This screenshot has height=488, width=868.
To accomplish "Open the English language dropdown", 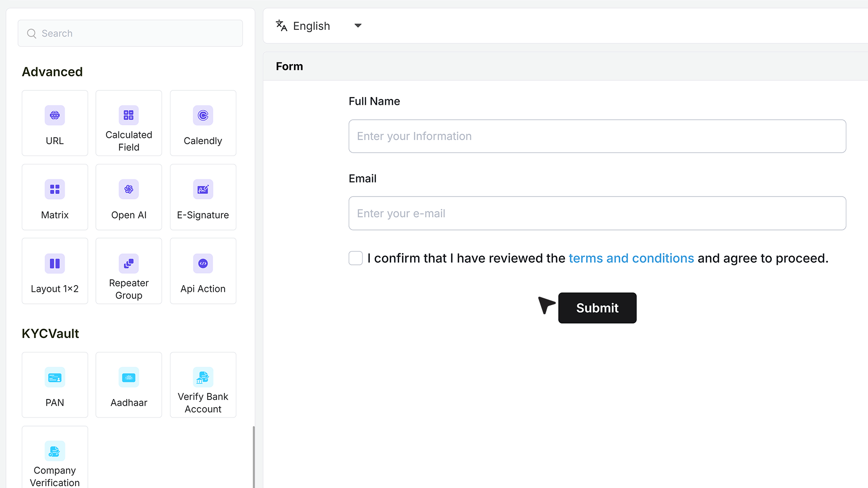I will click(319, 26).
